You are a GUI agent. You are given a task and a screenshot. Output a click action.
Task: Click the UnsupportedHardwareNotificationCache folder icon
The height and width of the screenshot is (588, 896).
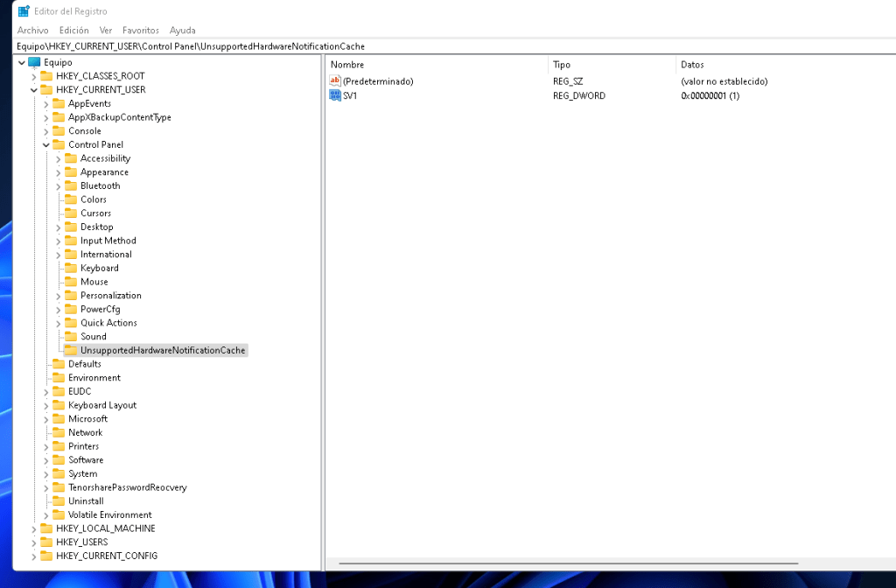(71, 350)
